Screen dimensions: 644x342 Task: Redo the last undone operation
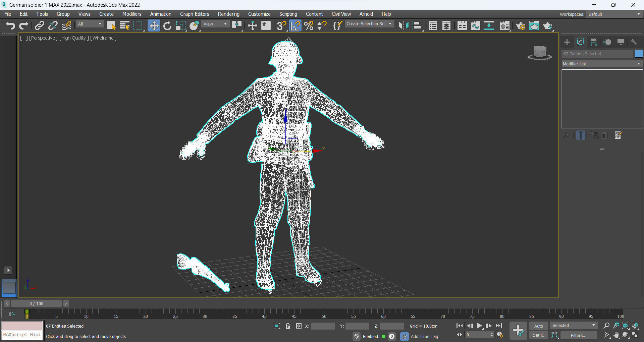23,25
